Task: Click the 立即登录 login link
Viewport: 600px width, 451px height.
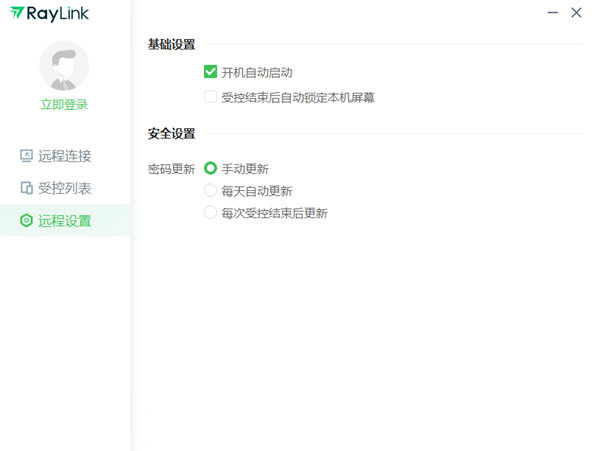Action: click(x=64, y=104)
